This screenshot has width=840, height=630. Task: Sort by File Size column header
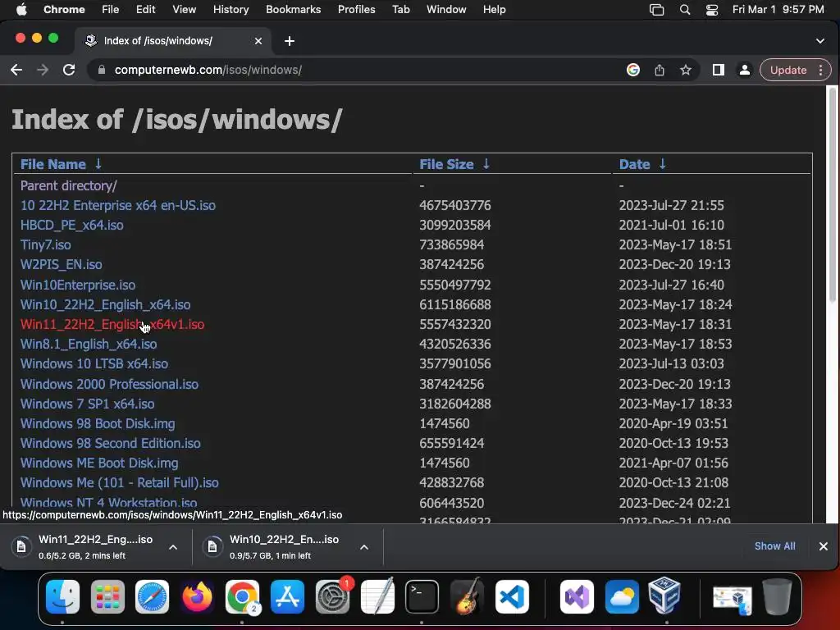(x=454, y=164)
